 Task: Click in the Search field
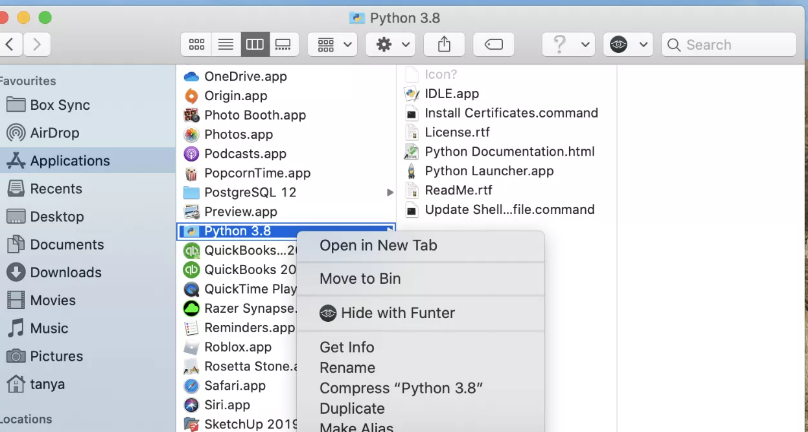point(729,45)
